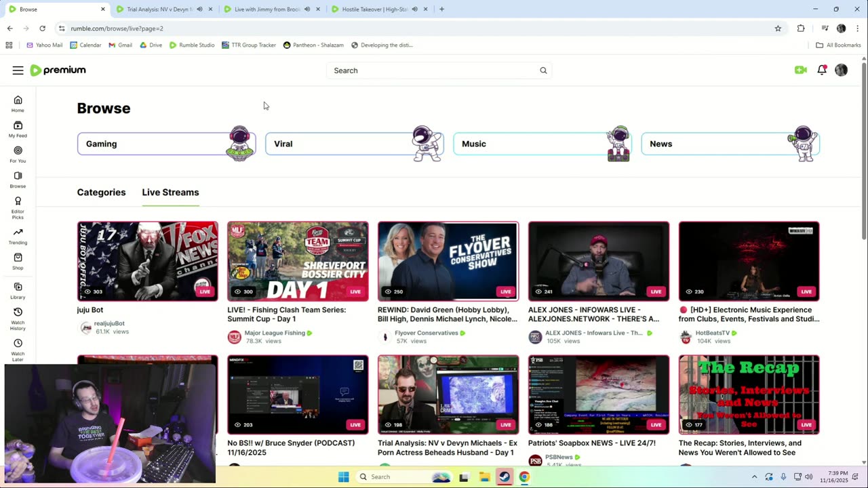Open the Flyover Conservatives Show thumbnail
Screen dimensions: 868x488
[448, 261]
